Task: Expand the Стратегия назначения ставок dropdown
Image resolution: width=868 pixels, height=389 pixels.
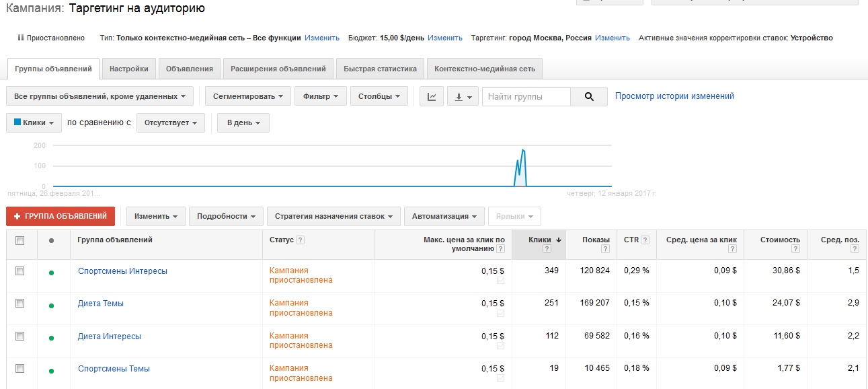Action: 333,217
